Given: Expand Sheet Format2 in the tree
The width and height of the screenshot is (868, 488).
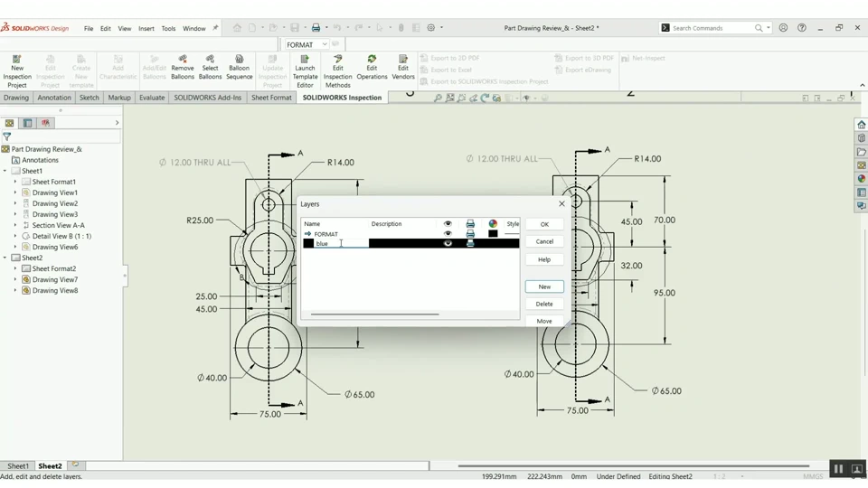Looking at the screenshot, I should click(x=15, y=269).
